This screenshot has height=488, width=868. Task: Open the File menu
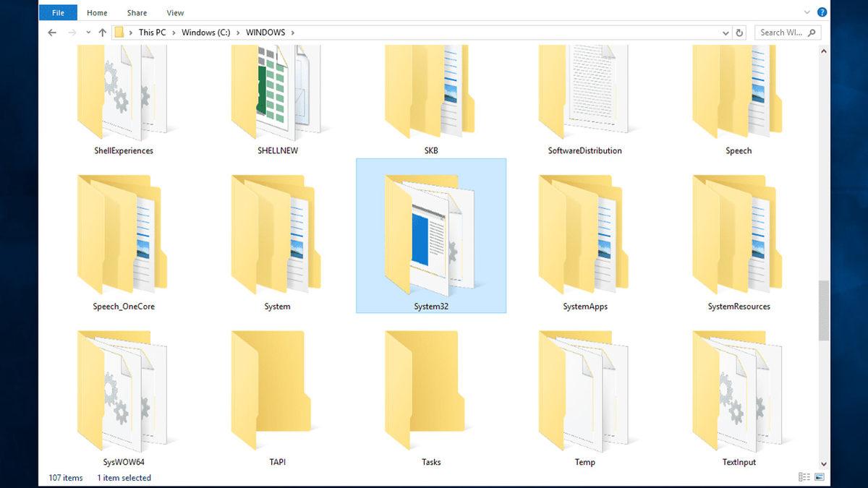57,12
